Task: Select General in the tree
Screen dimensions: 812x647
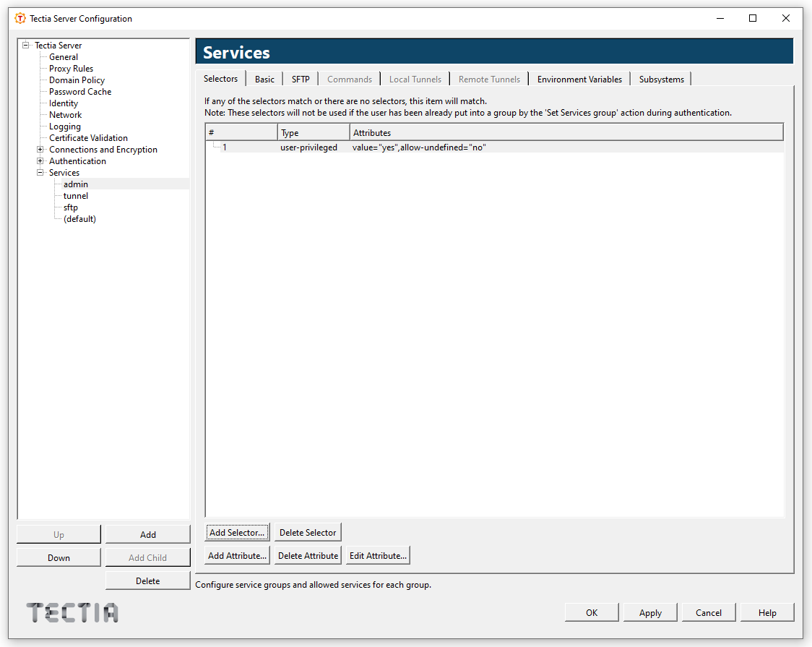Action: click(63, 57)
